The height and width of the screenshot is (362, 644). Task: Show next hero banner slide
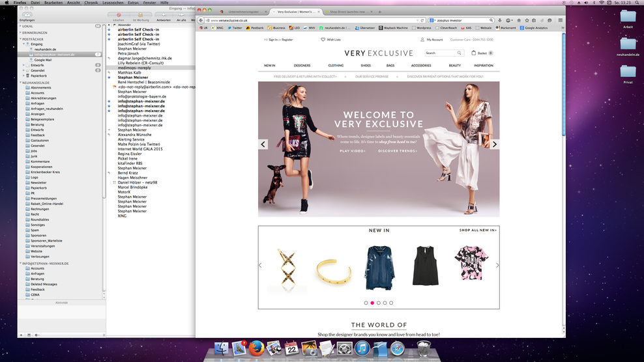pyautogui.click(x=495, y=145)
